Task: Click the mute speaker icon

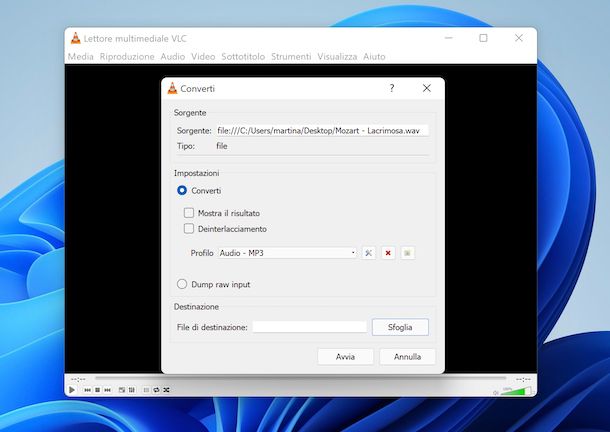Action: [496, 393]
